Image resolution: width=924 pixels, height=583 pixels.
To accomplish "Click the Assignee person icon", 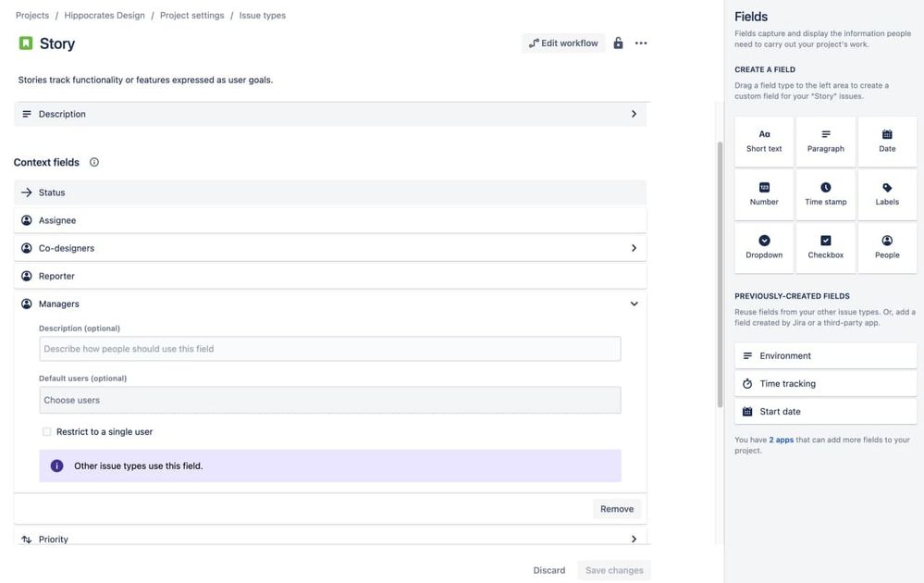I will click(x=27, y=220).
